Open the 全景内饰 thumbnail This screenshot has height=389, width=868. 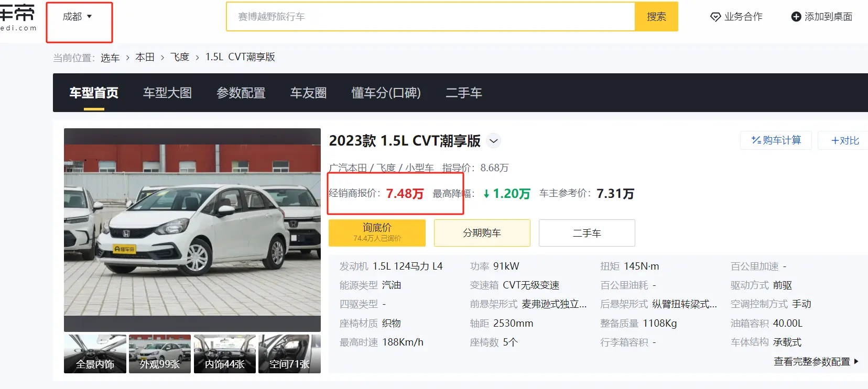pos(95,354)
